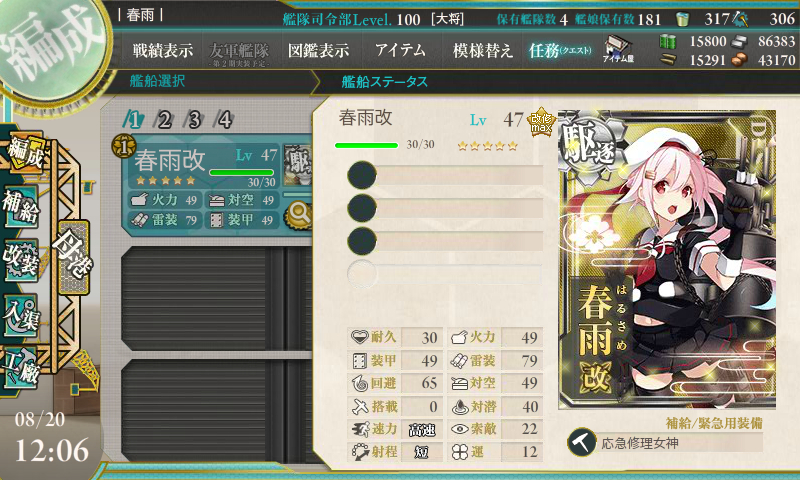Open the 編成 fleet composition side icon
800x480 pixels.
24,154
